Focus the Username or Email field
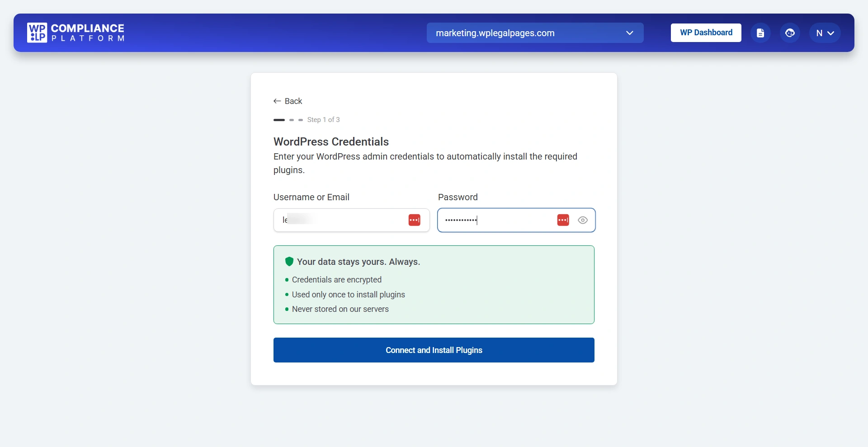Viewport: 868px width, 447px height. pos(351,220)
